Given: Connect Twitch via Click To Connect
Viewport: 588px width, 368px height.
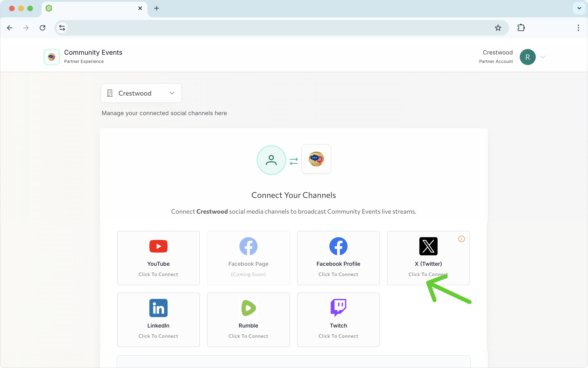Looking at the screenshot, I should [338, 336].
